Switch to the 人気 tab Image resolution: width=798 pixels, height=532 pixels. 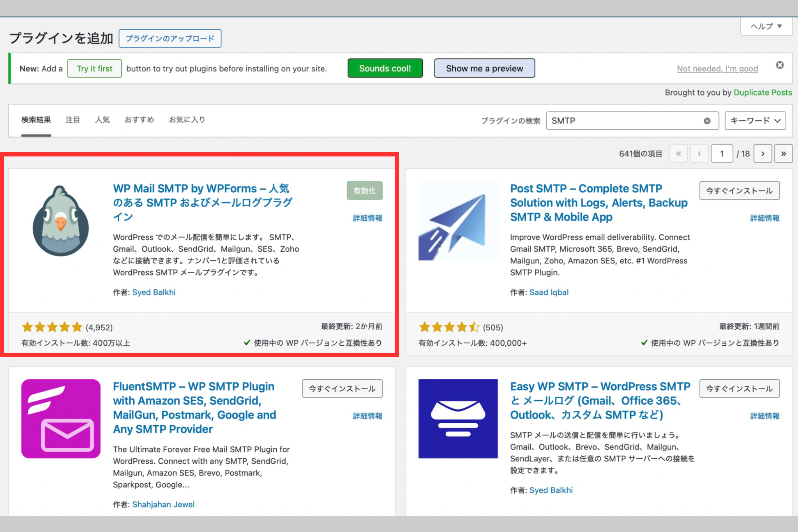tap(102, 120)
